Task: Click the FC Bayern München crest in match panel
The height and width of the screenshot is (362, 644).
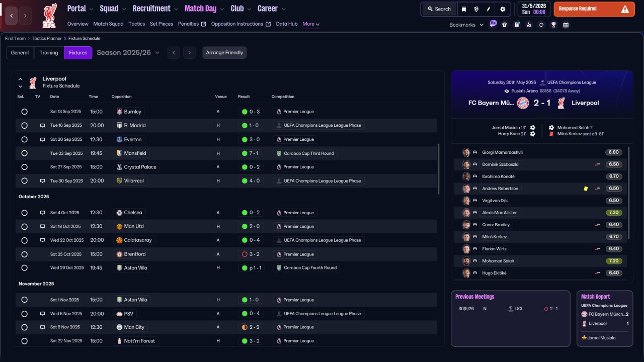Action: [523, 103]
